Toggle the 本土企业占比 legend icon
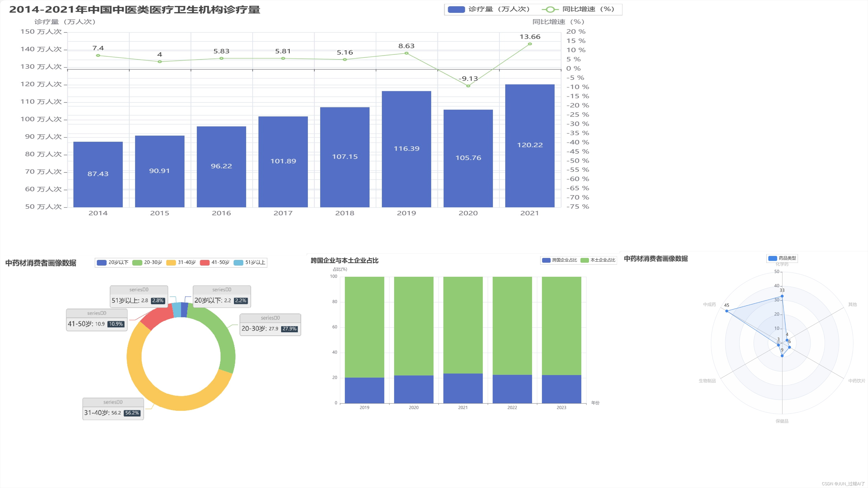The width and height of the screenshot is (868, 488). point(585,260)
